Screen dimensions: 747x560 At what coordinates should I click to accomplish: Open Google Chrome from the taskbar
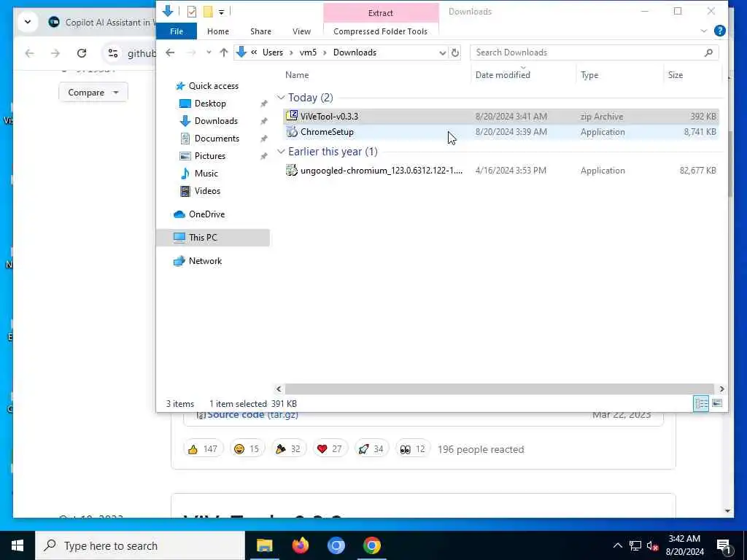(x=371, y=545)
